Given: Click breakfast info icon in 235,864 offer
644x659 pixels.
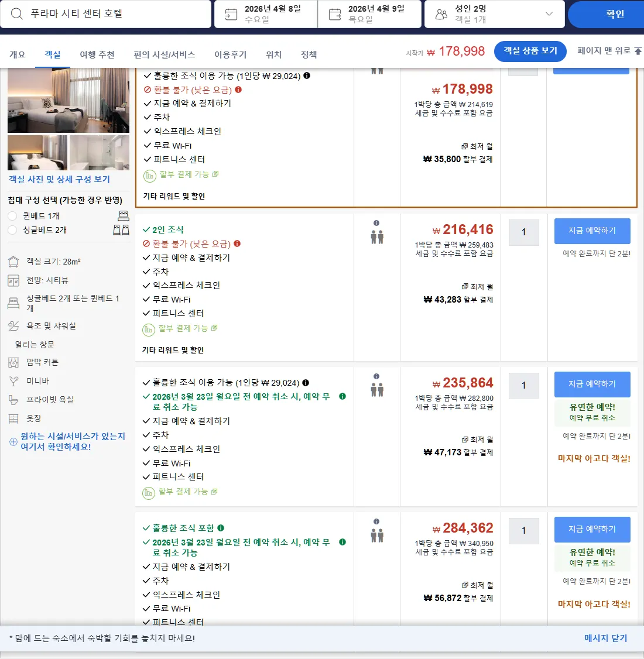Looking at the screenshot, I should (x=306, y=382).
